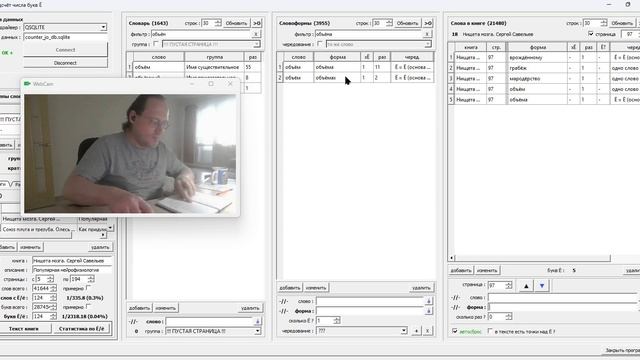Click the строк spinner in Слова в книге
This screenshot has height=360, width=640.
tap(595, 23)
